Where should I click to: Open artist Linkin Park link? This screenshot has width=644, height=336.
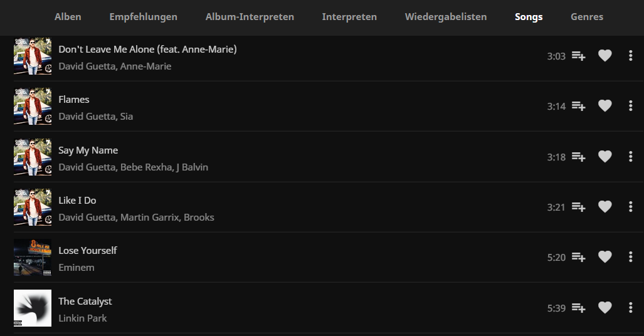tap(83, 318)
